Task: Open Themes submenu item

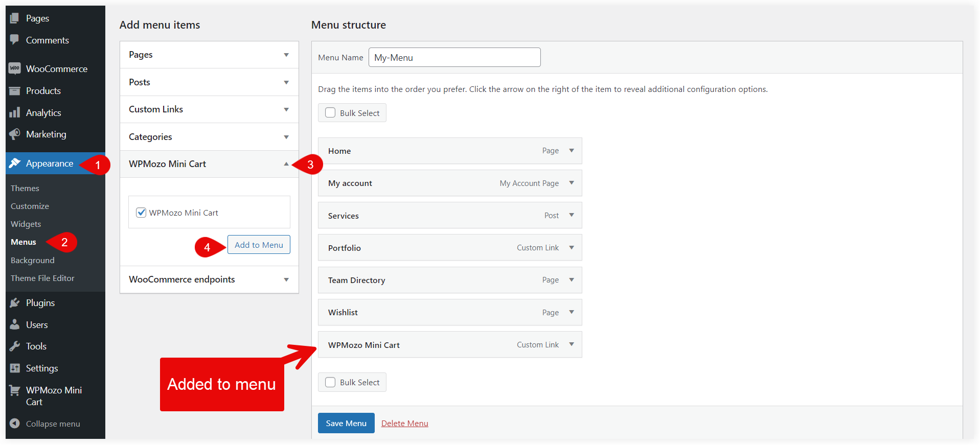Action: click(x=25, y=188)
